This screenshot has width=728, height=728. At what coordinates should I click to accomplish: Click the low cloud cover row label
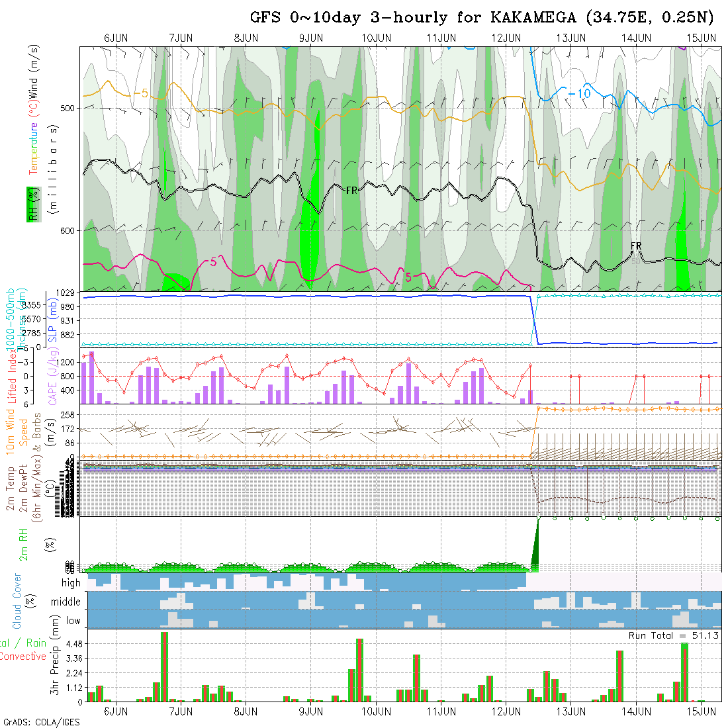pos(73,621)
